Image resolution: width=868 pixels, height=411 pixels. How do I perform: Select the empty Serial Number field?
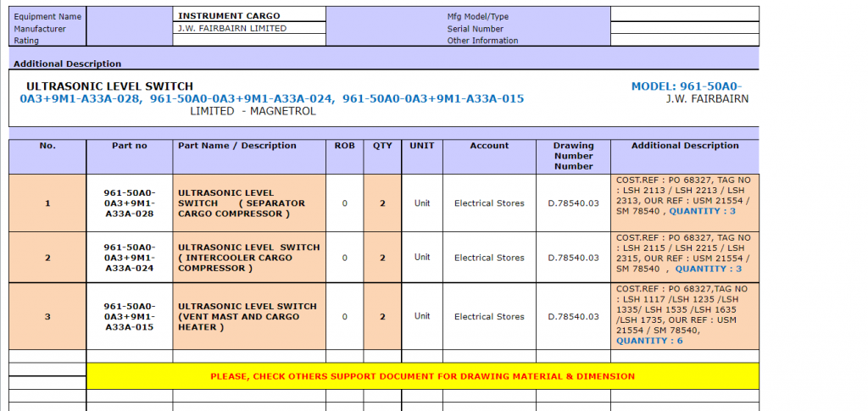click(x=684, y=28)
